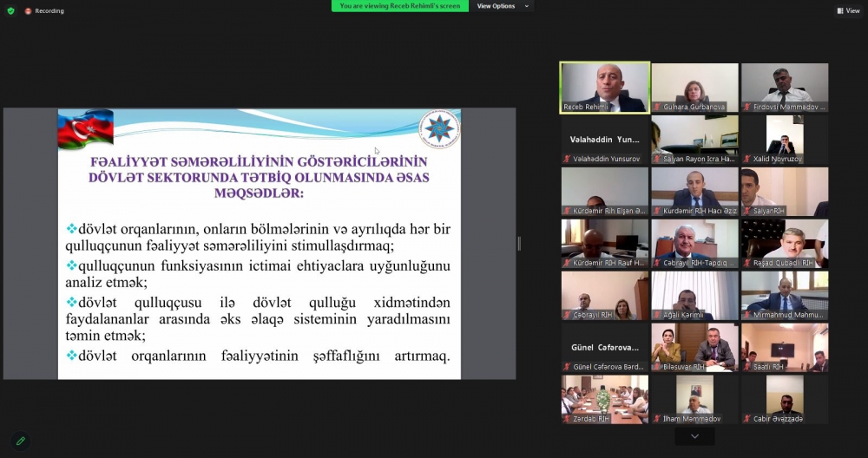The image size is (868, 458).
Task: Click muted mic icon on Salyan Rayon Icra tile
Action: coord(658,159)
